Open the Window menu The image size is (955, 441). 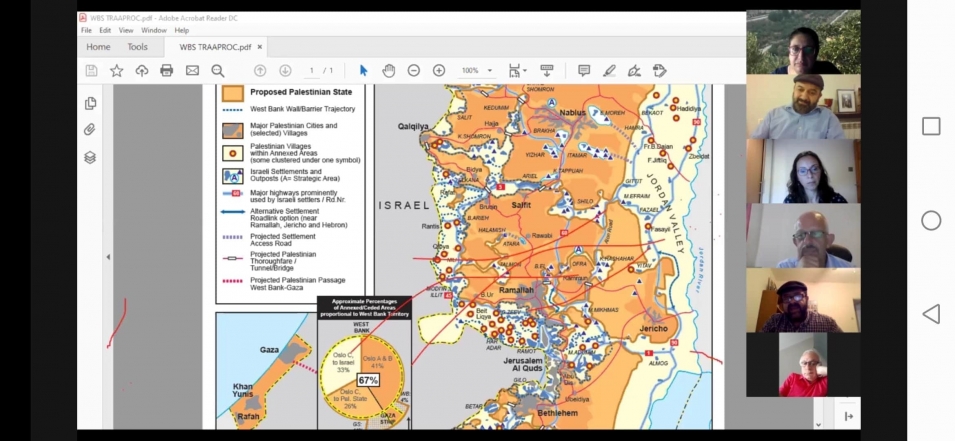point(154,30)
